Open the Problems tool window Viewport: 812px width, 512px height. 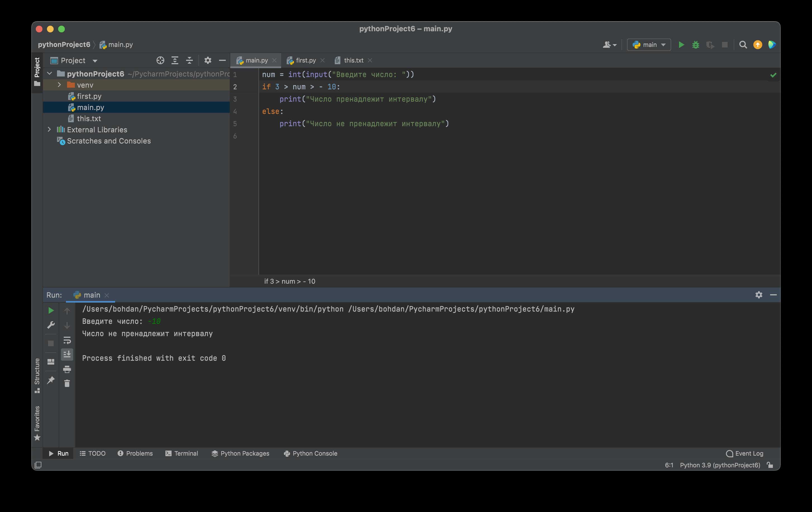(x=135, y=453)
